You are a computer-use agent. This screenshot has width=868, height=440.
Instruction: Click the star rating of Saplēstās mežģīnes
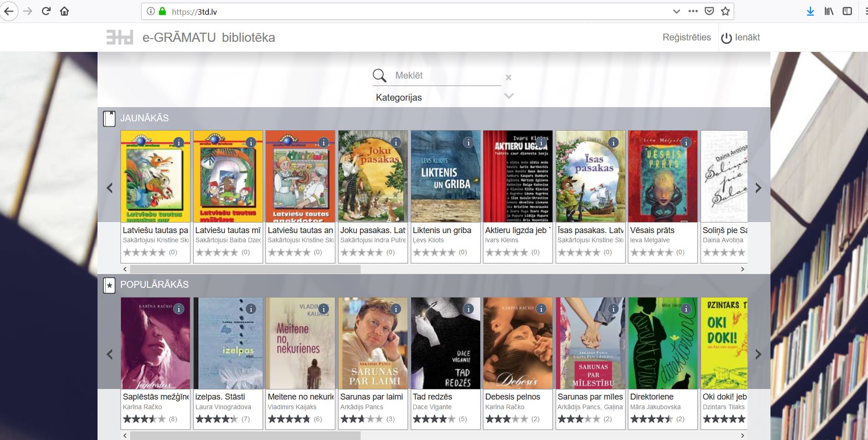144,419
